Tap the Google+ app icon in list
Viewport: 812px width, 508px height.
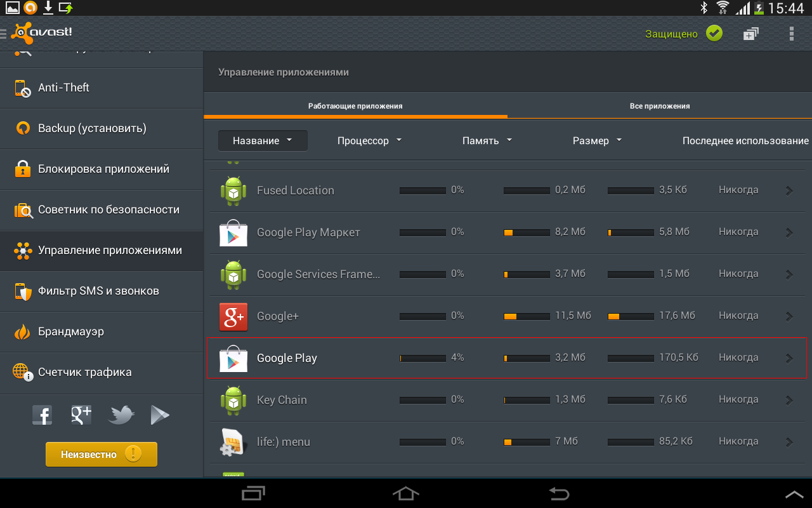[x=233, y=316]
